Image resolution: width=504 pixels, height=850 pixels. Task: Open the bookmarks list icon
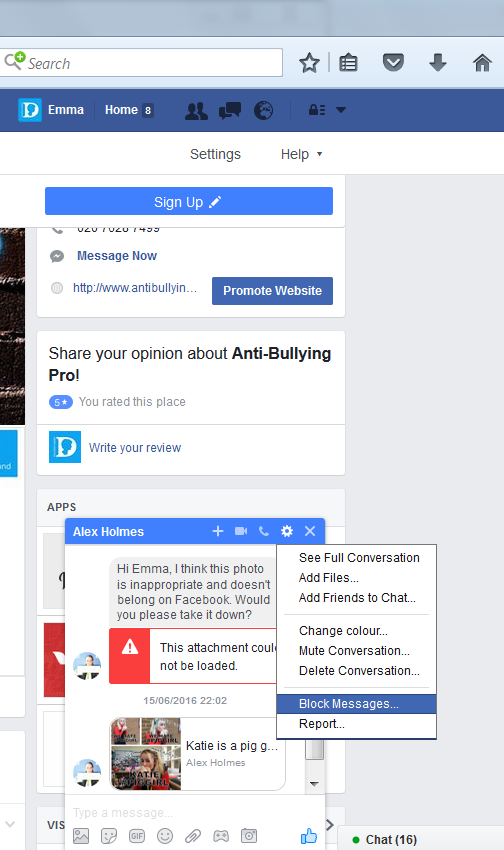tap(348, 63)
